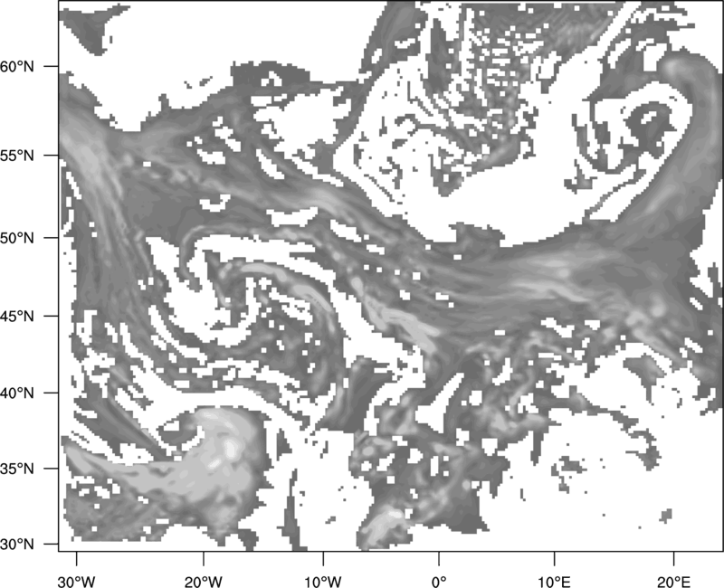Click the 20°W longitude label
The width and height of the screenshot is (724, 588).
[x=203, y=582]
